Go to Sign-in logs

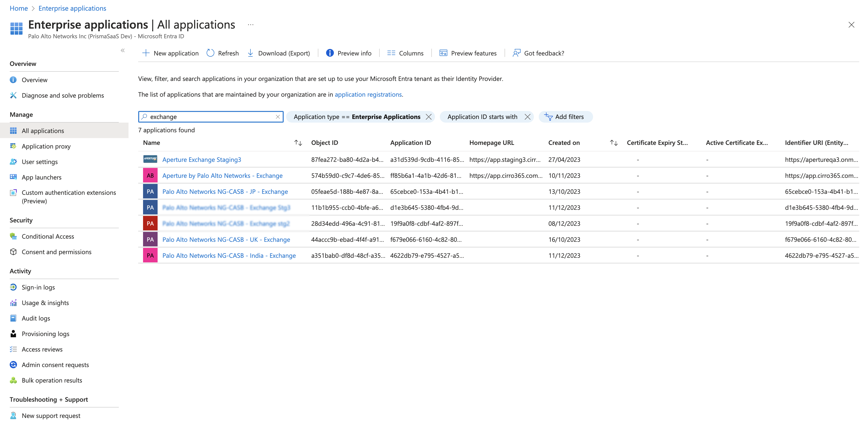tap(38, 287)
